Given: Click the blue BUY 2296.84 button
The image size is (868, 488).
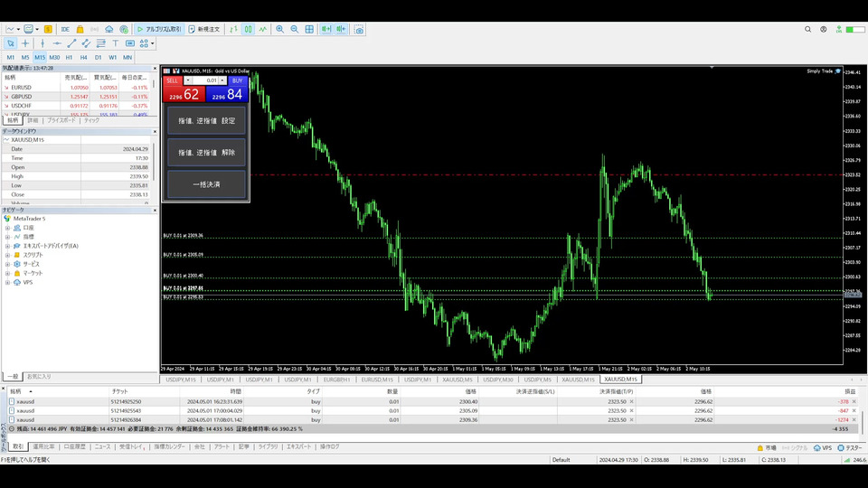Looking at the screenshot, I should 227,94.
